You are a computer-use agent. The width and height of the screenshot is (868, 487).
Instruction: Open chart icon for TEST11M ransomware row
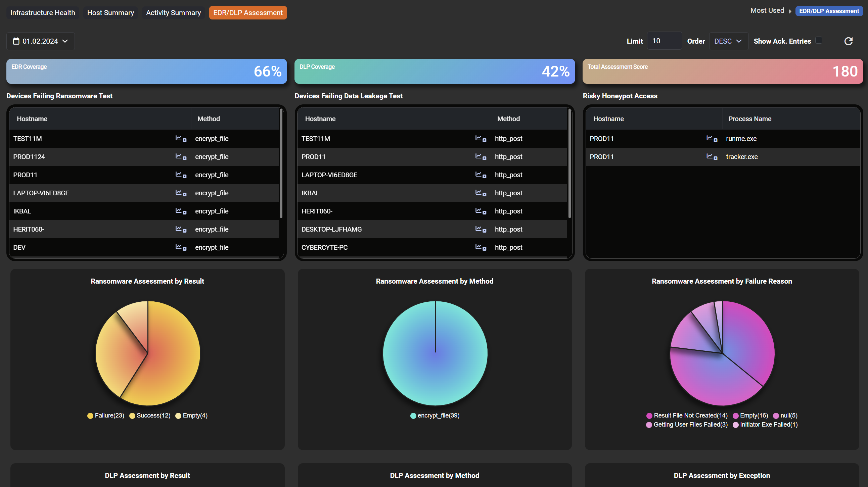[181, 138]
